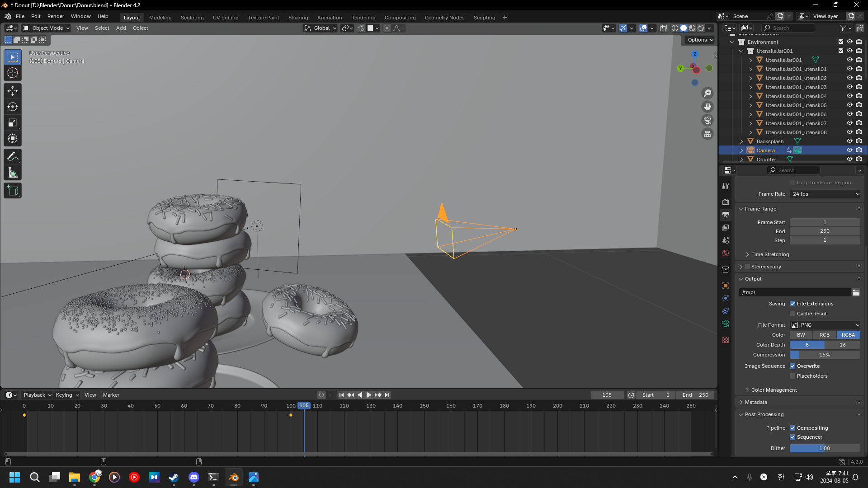The height and width of the screenshot is (488, 868).
Task: Switch to the Shading workspace tab
Action: click(x=298, y=18)
